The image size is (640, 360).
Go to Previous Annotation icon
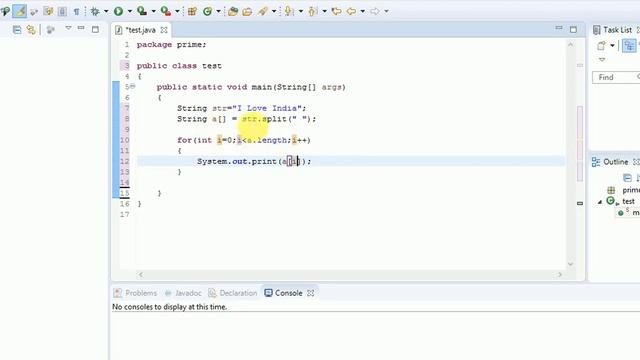313,11
